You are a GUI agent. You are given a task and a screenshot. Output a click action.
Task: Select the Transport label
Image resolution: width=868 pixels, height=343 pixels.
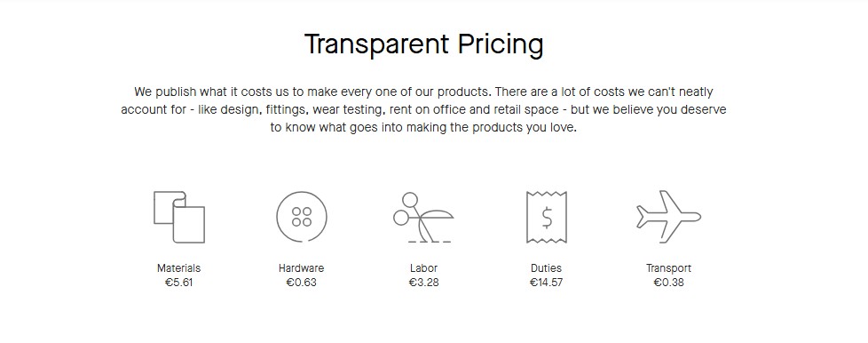coord(668,268)
